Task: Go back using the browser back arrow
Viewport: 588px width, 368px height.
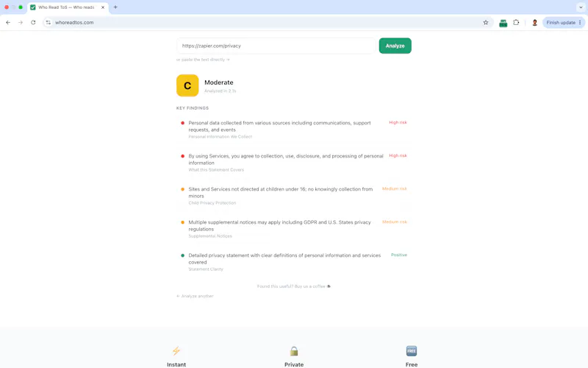Action: coord(8,23)
